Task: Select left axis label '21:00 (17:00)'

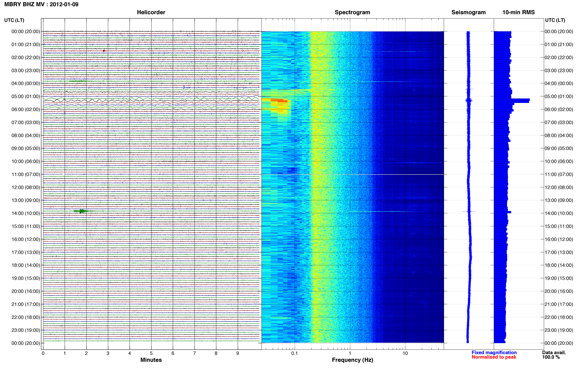Action: point(26,304)
